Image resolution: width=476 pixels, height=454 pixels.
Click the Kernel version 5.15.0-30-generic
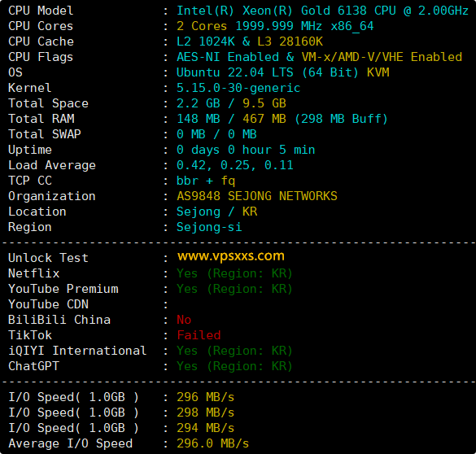click(238, 88)
